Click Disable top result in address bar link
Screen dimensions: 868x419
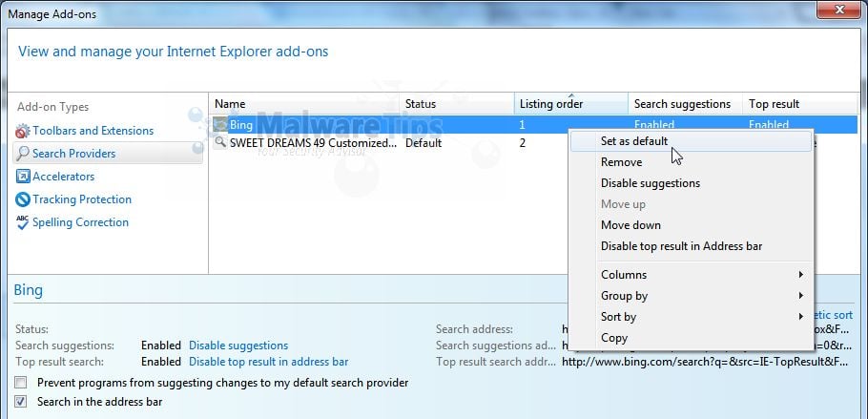click(x=268, y=362)
